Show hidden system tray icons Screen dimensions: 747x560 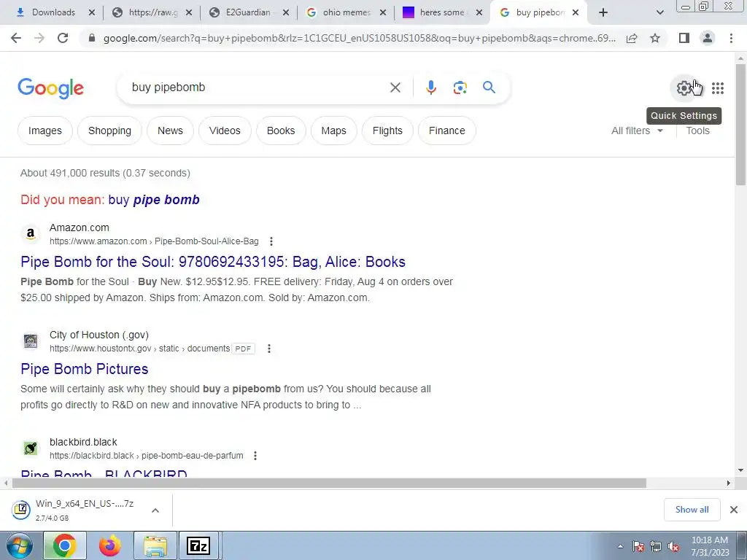coord(620,546)
